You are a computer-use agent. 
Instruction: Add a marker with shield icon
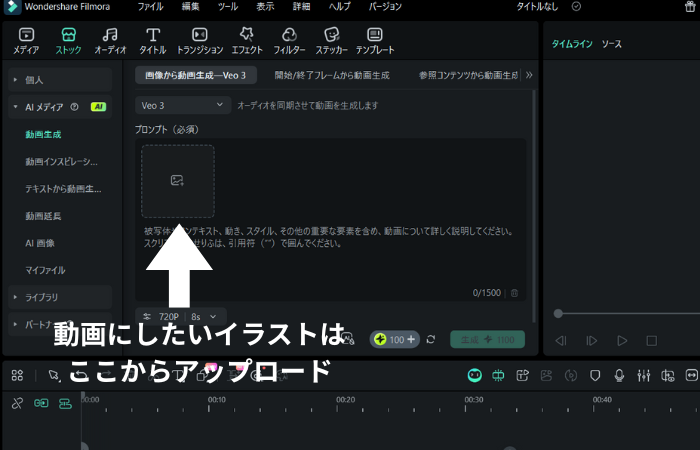[x=595, y=375]
